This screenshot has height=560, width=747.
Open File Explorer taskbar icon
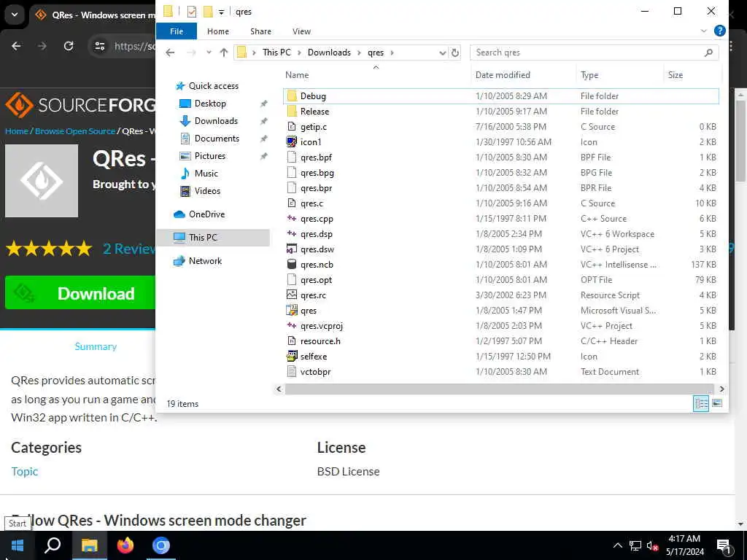(89, 545)
